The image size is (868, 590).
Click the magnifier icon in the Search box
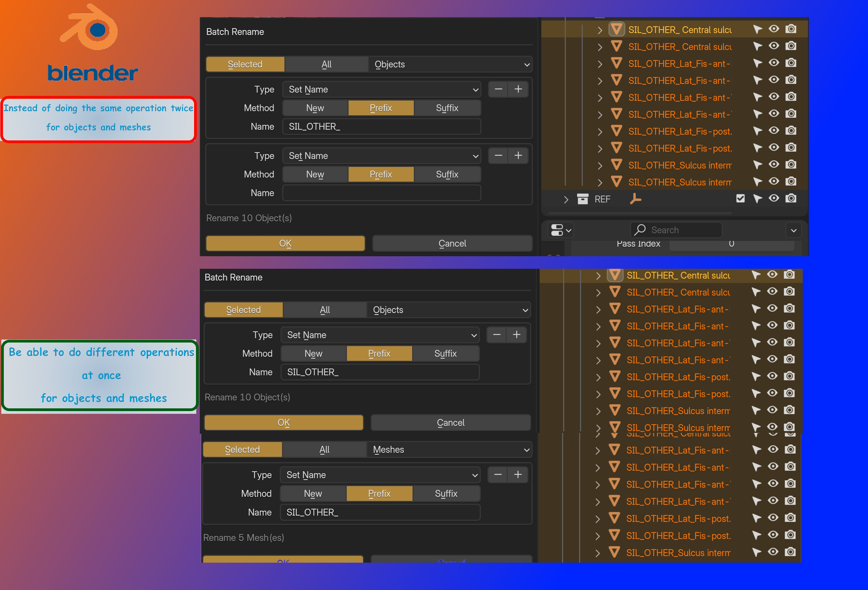[x=640, y=229]
